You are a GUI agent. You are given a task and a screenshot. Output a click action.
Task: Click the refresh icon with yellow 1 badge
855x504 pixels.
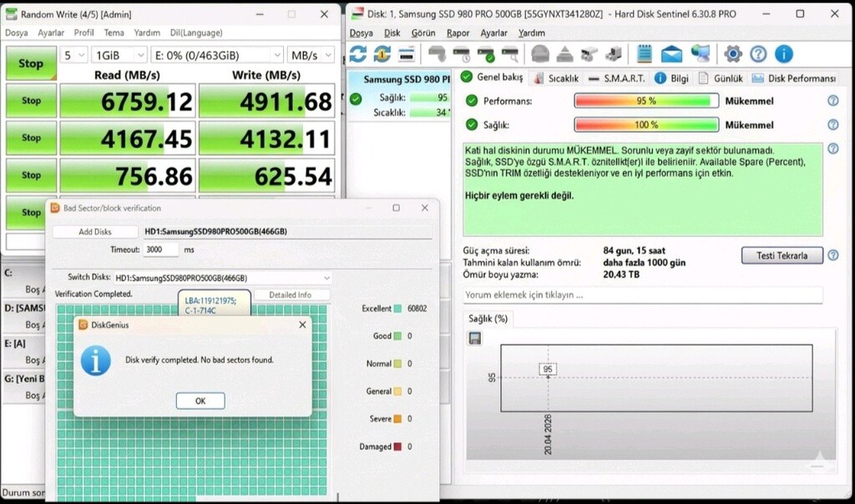(382, 54)
